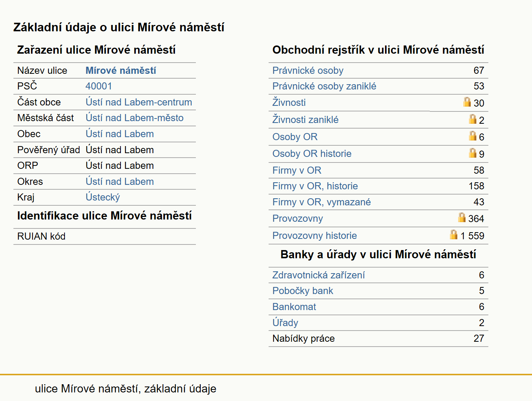Open Právnické osoby zaniklé list
This screenshot has height=401, width=532.
[324, 86]
